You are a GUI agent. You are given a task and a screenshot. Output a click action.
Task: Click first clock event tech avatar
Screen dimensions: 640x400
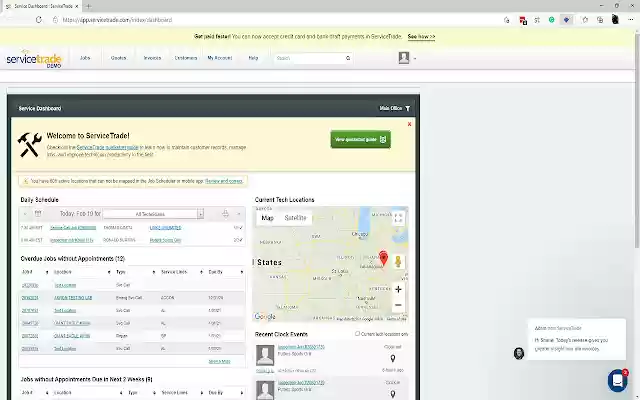click(265, 355)
